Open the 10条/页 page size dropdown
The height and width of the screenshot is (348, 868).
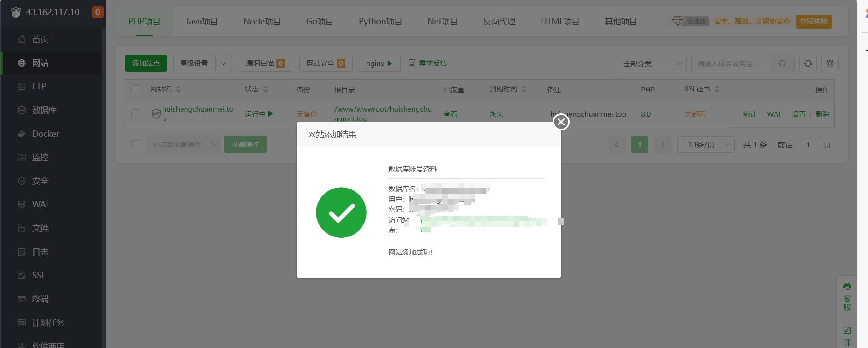706,145
